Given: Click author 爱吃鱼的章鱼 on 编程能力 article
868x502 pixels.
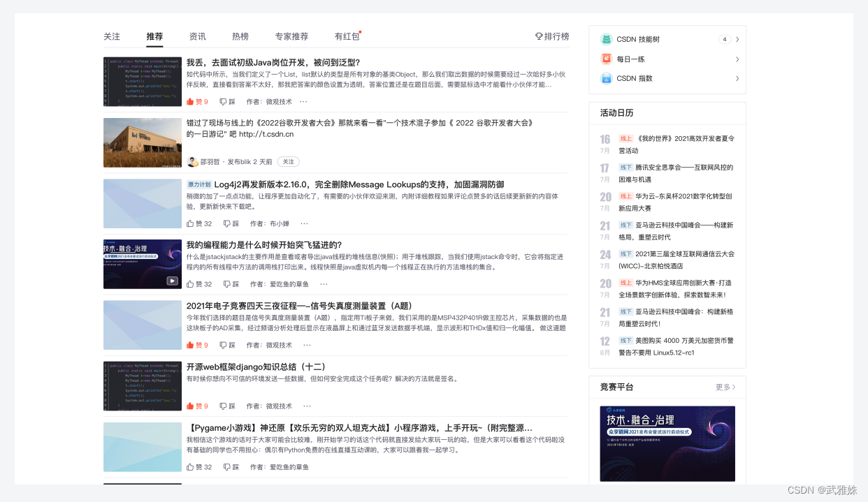Looking at the screenshot, I should pos(289,284).
